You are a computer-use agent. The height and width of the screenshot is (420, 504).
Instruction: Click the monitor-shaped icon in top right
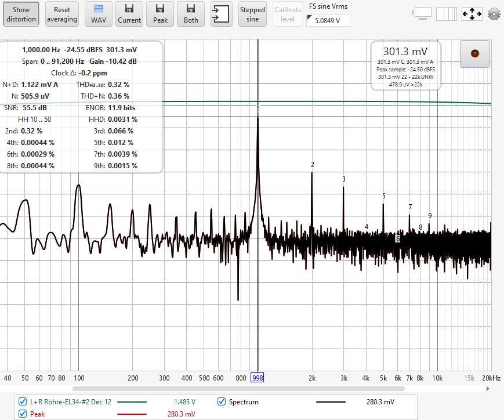click(422, 14)
